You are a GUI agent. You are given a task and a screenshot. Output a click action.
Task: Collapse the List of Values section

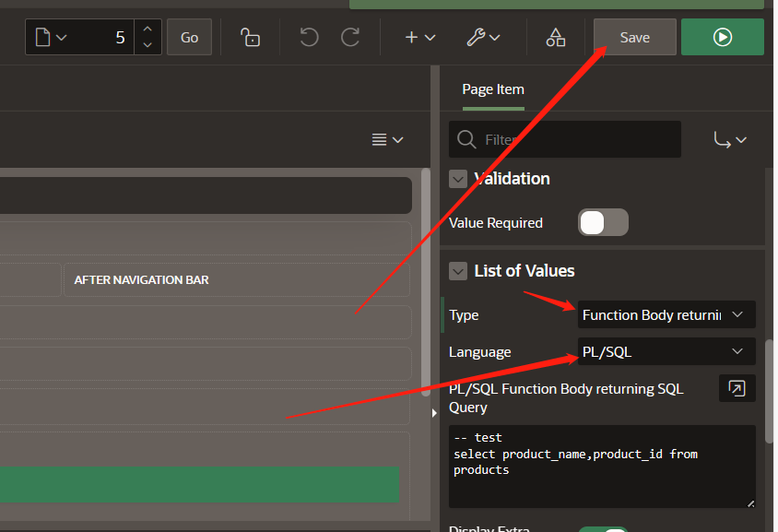pyautogui.click(x=458, y=271)
